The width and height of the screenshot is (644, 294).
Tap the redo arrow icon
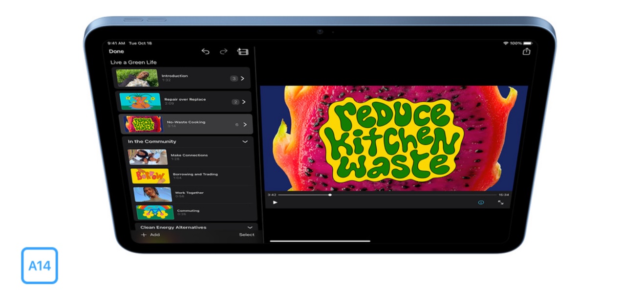tap(224, 51)
